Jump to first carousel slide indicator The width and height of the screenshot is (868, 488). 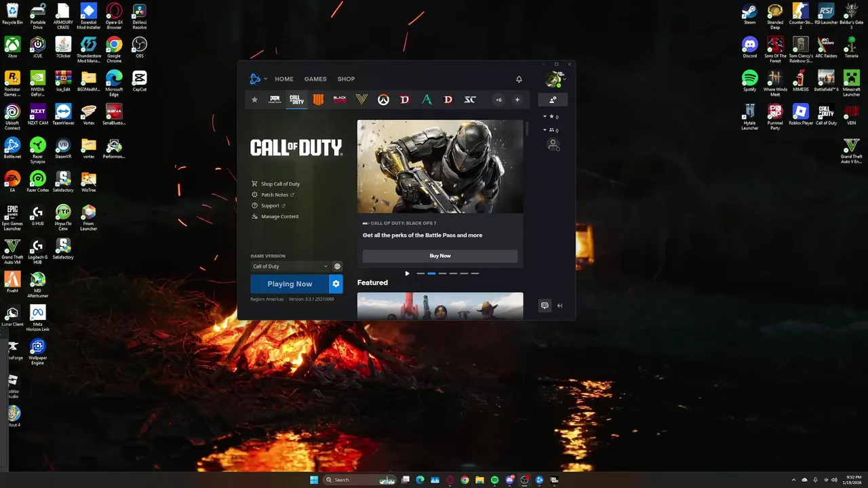coord(420,273)
